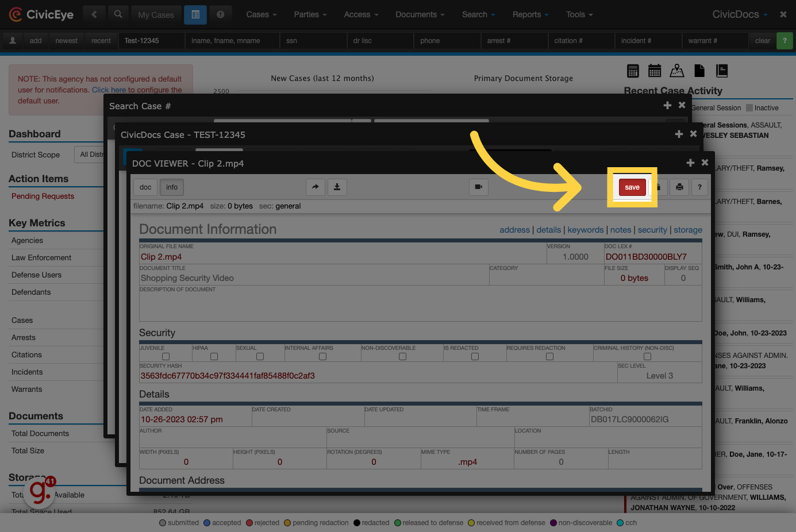Click the back arrow icon in top navbar

[x=94, y=14]
